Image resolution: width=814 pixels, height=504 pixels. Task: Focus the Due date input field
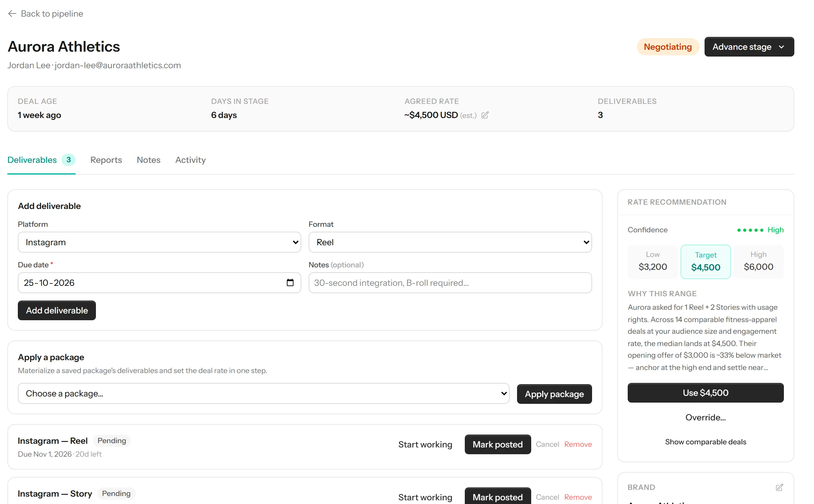point(159,283)
